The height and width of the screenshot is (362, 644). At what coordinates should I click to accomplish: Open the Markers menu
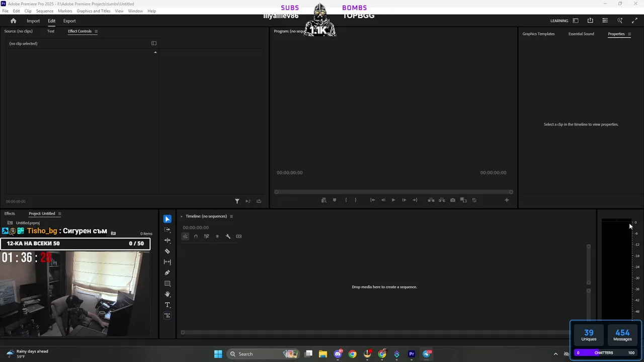click(65, 11)
